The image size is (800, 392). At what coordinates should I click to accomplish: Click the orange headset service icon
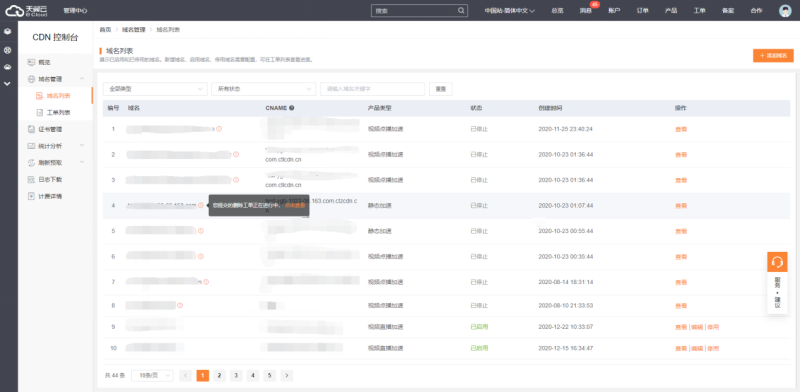coord(777,262)
